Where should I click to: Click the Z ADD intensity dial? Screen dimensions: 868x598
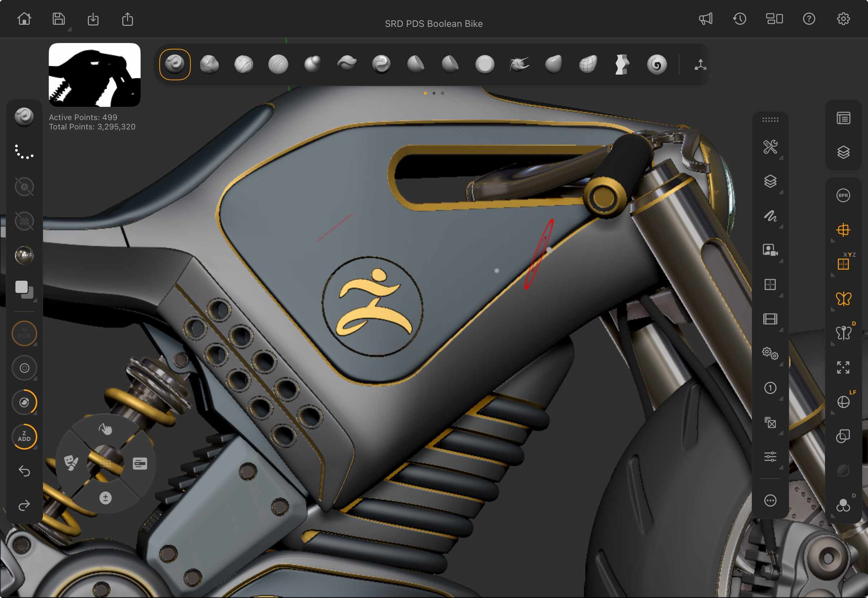point(24,437)
